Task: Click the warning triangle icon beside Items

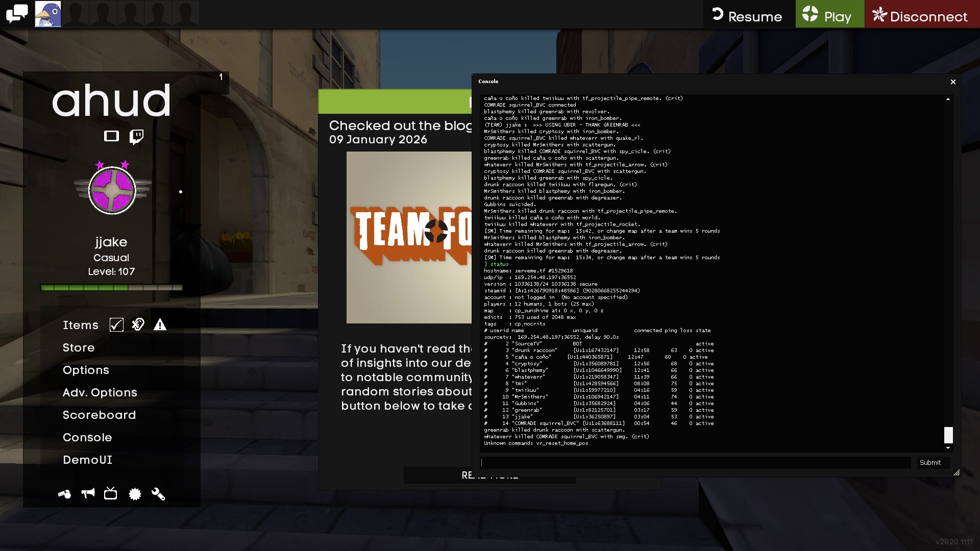Action: click(x=160, y=325)
